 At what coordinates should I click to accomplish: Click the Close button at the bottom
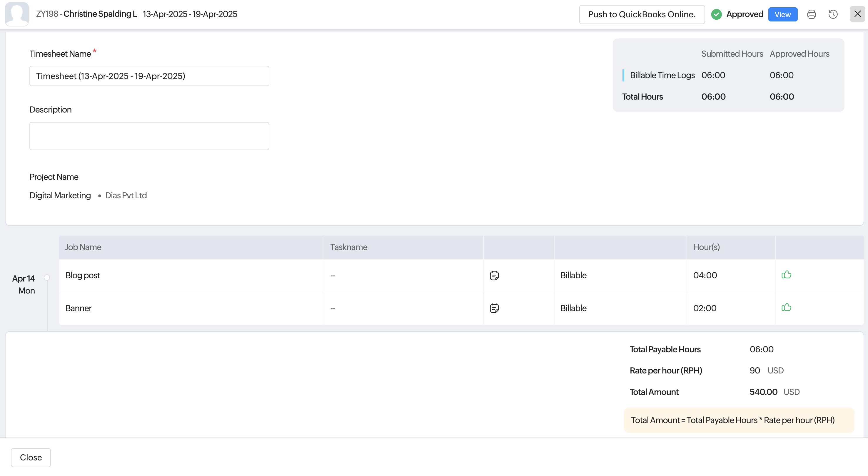coord(31,457)
